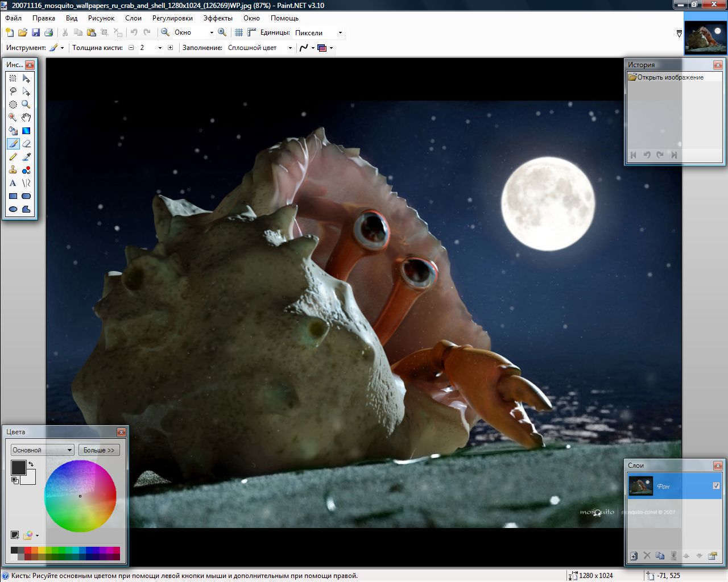Toggle the pixel grid display
Screen dimensions: 728x582
(239, 32)
